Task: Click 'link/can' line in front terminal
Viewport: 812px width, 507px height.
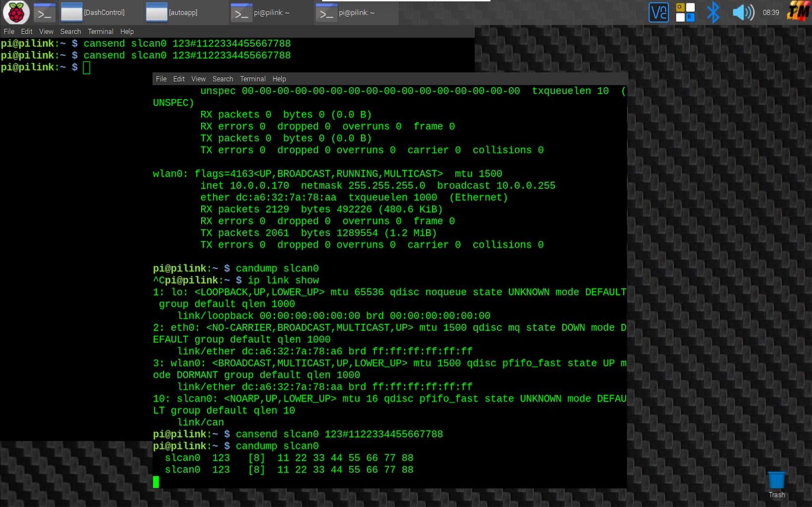Action: click(x=201, y=422)
